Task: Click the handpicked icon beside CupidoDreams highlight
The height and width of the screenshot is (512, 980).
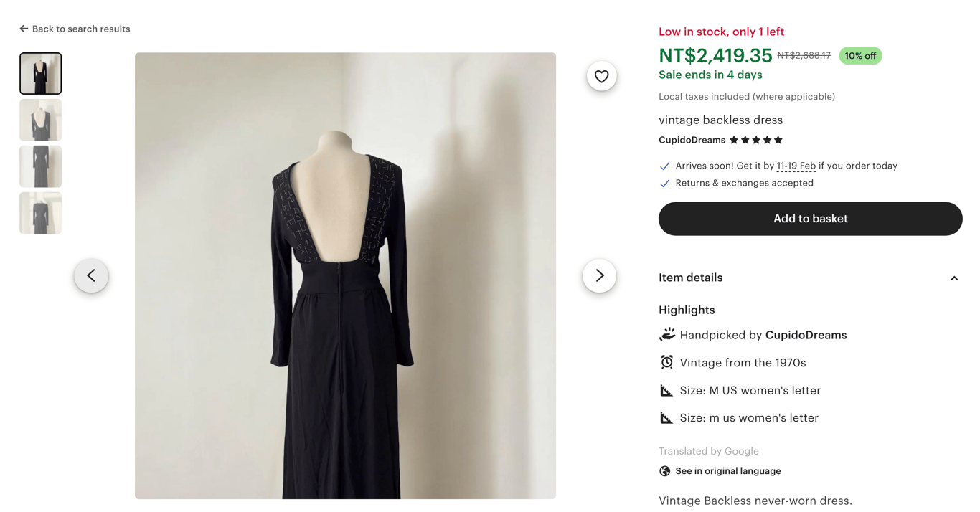Action: [666, 334]
